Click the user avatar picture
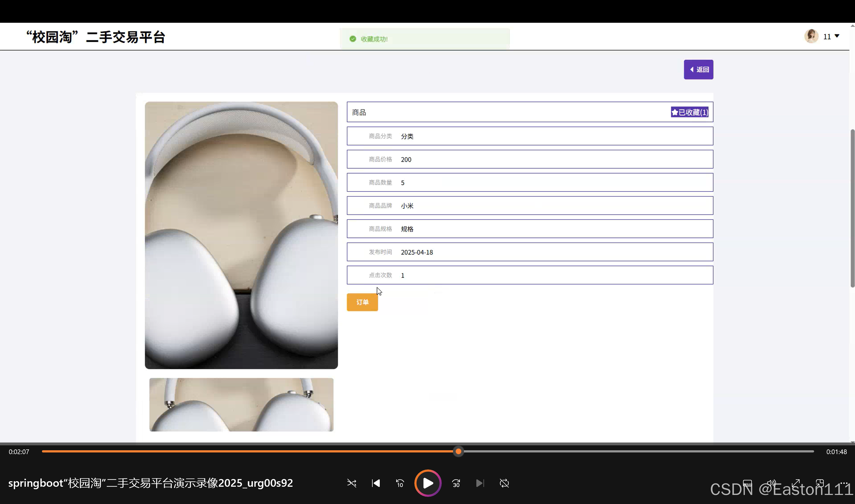Screen dimensions: 855x504 point(811,36)
